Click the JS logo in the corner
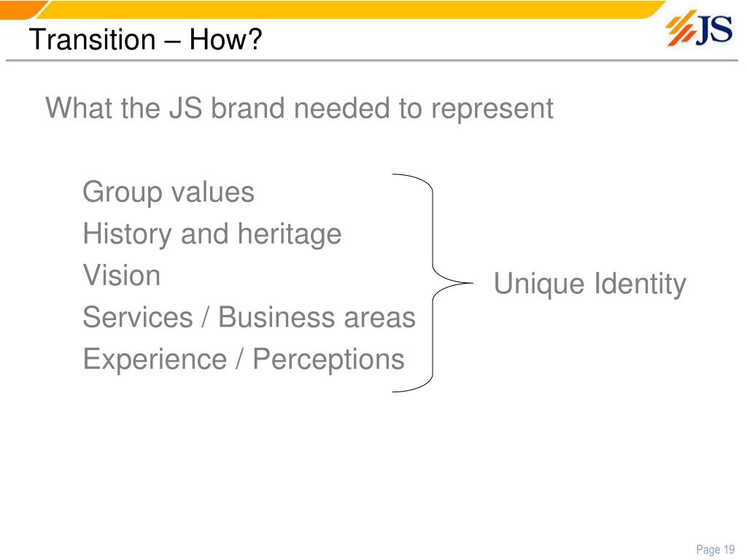747x560 pixels. [x=699, y=28]
